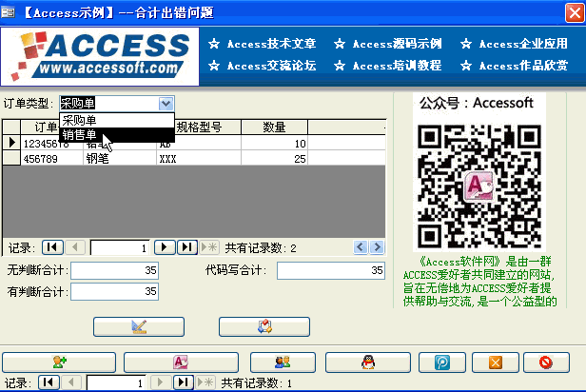Click the two-people users icon button

[283, 363]
